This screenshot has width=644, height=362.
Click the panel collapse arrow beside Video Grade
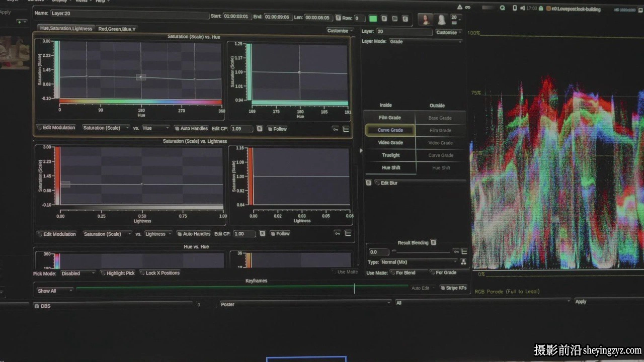(361, 150)
